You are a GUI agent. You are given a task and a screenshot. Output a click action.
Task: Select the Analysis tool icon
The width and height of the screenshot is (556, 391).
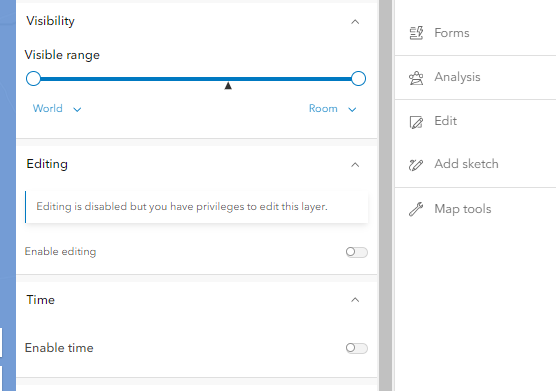pos(416,78)
